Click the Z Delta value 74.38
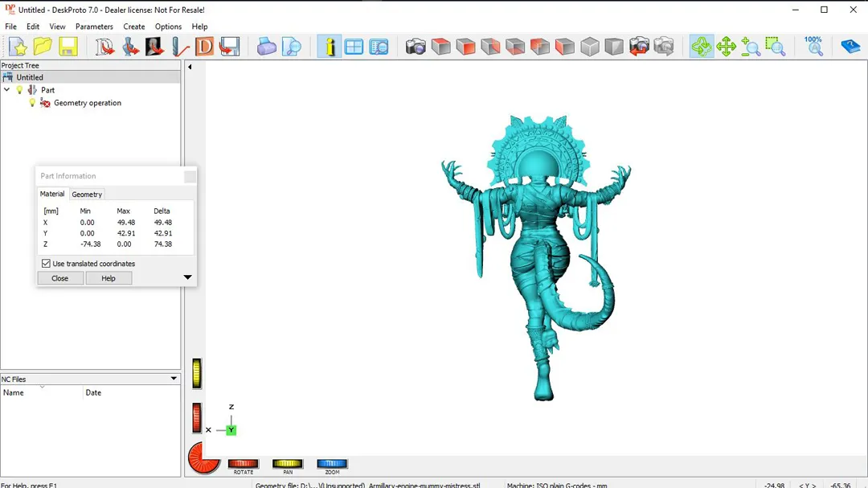 [162, 244]
